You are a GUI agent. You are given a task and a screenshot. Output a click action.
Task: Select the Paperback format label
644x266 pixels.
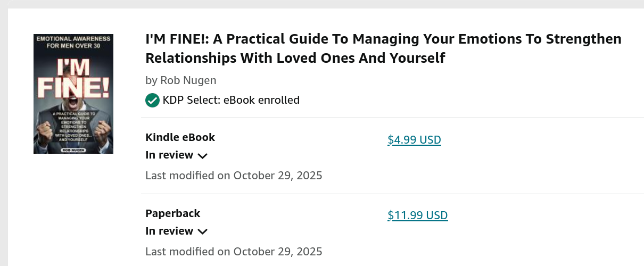tap(172, 213)
